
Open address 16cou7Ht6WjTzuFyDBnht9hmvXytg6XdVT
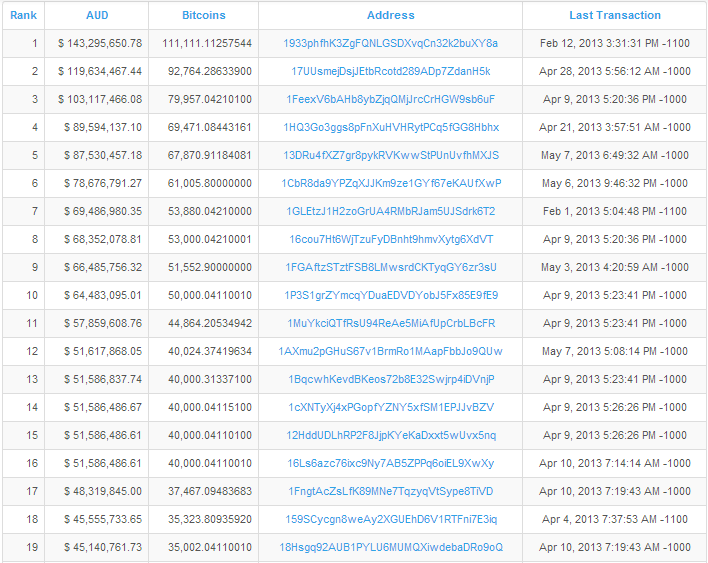pos(390,240)
